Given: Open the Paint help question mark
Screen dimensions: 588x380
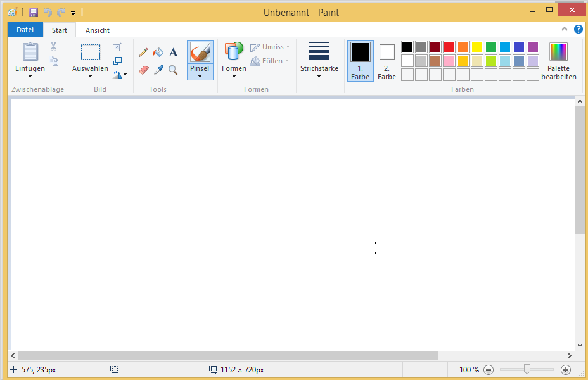Looking at the screenshot, I should (x=578, y=29).
